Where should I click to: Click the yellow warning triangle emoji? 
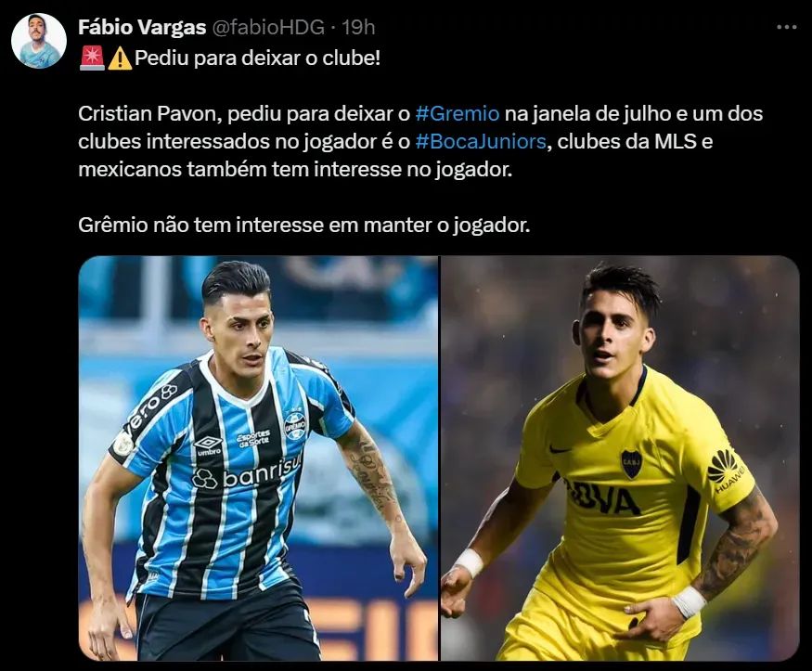pos(120,58)
